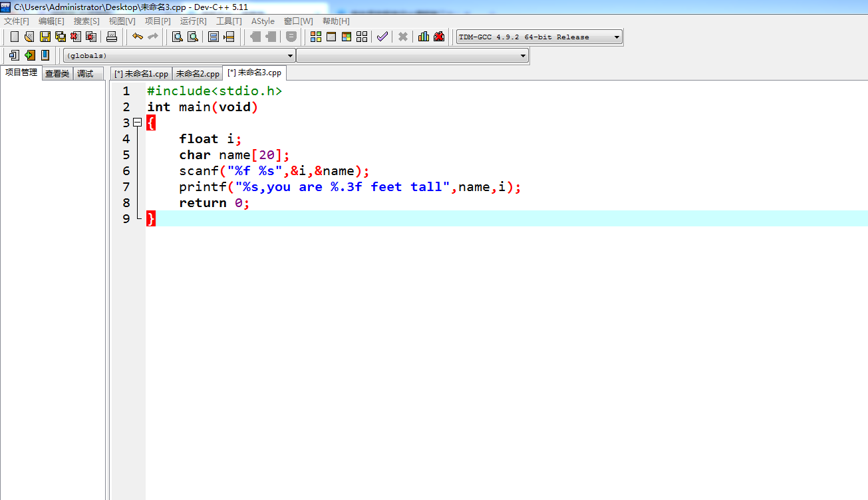Open Find using the magnifier icon
The height and width of the screenshot is (500, 868).
178,37
